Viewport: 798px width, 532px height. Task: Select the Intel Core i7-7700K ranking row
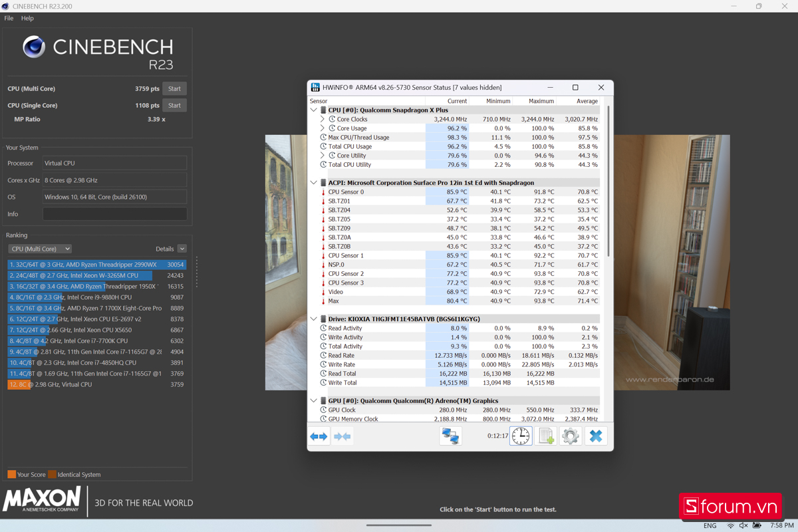coord(96,341)
